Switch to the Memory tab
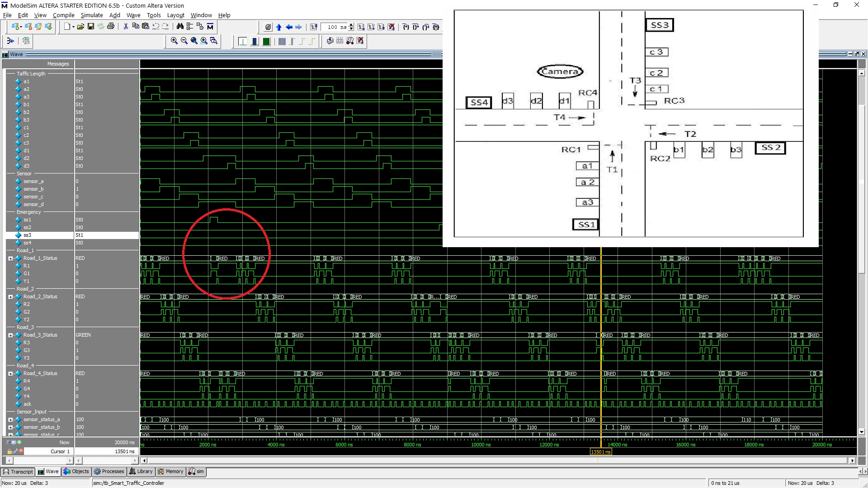This screenshot has width=868, height=488. point(170,472)
